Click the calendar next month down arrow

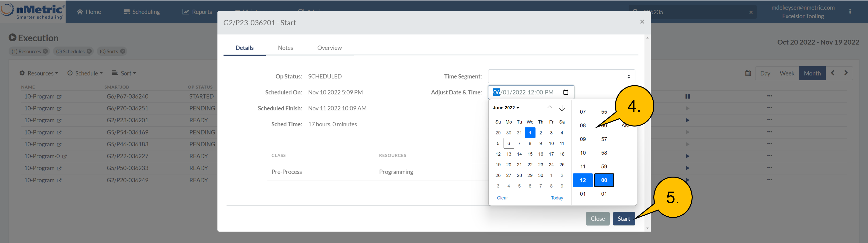point(562,108)
